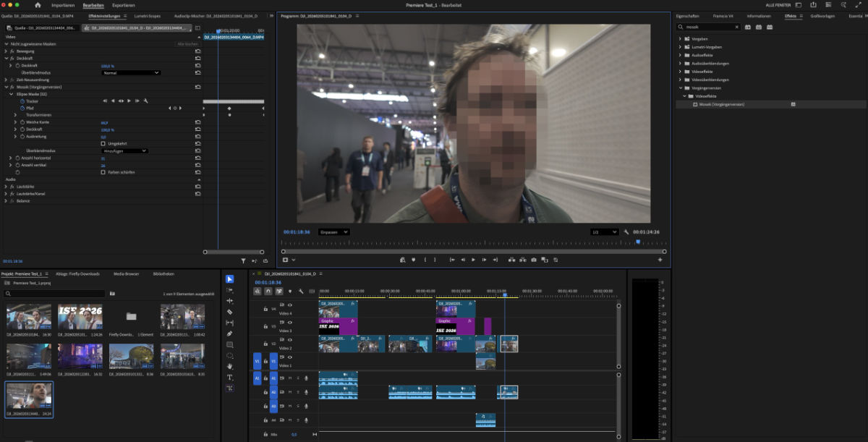868x442 pixels.
Task: Toggle the Farben schärfen checkbox
Action: click(x=103, y=172)
